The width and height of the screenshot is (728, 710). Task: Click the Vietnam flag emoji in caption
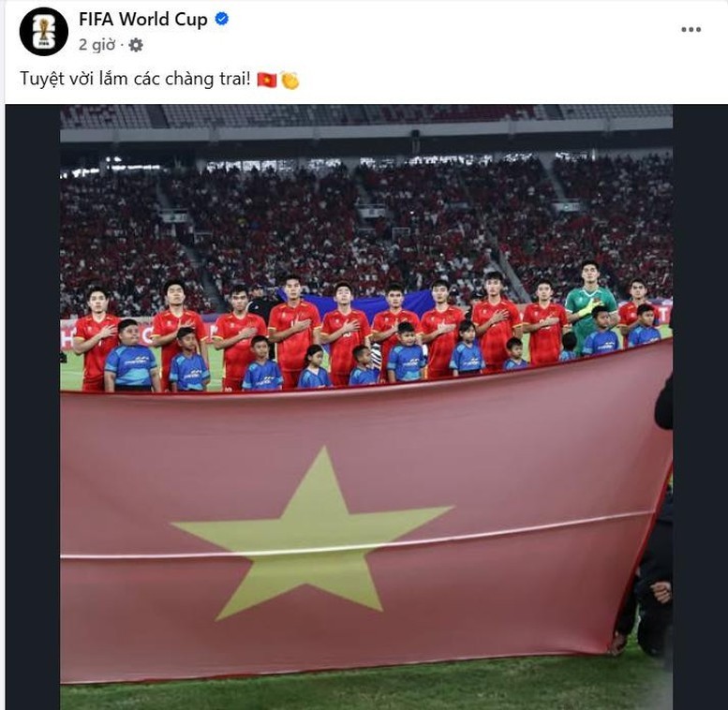pyautogui.click(x=267, y=80)
